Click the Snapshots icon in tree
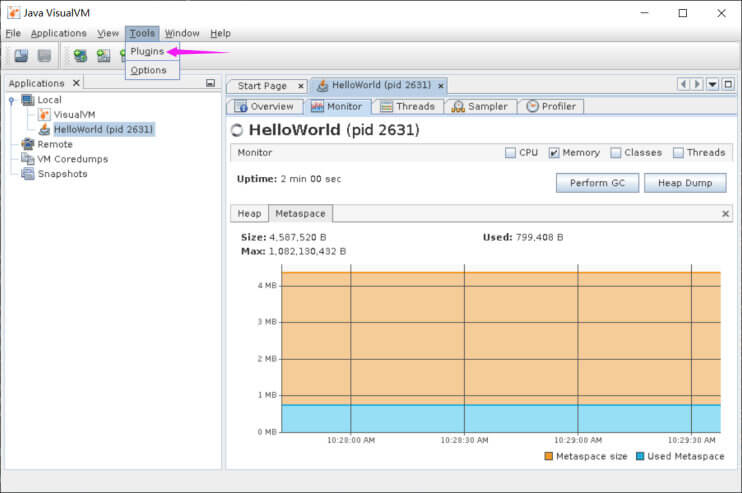This screenshot has height=493, width=742. (x=28, y=174)
